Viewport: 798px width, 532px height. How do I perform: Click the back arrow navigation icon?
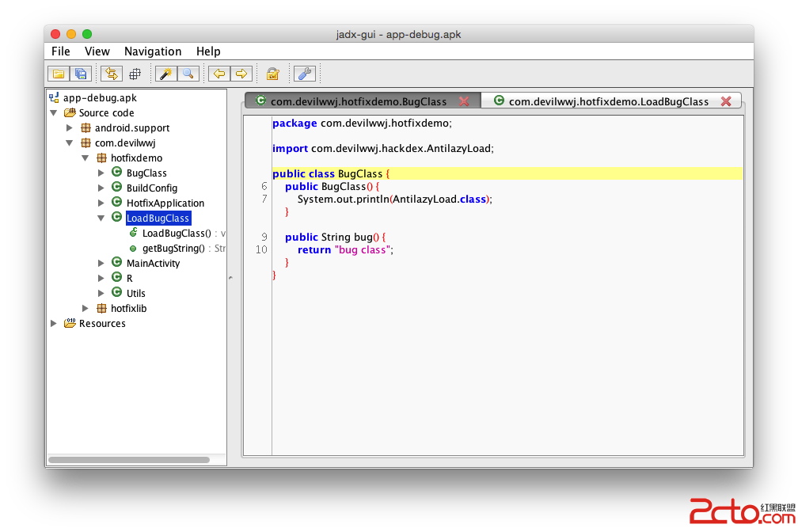click(x=218, y=74)
